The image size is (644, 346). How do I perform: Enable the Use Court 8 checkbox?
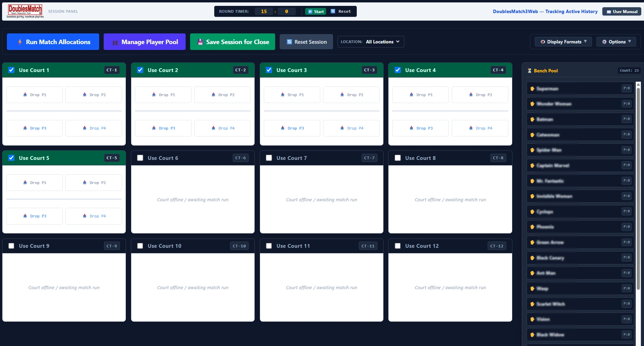[x=398, y=158]
